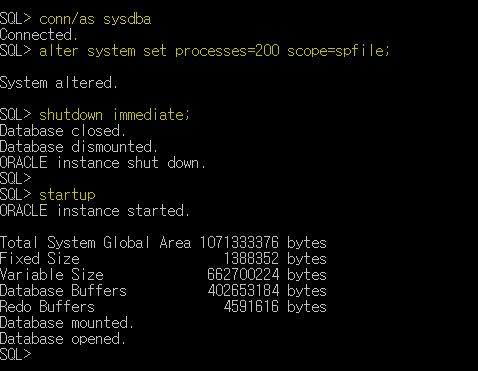Click the 'startup' command text
478x371 pixels.
(67, 195)
